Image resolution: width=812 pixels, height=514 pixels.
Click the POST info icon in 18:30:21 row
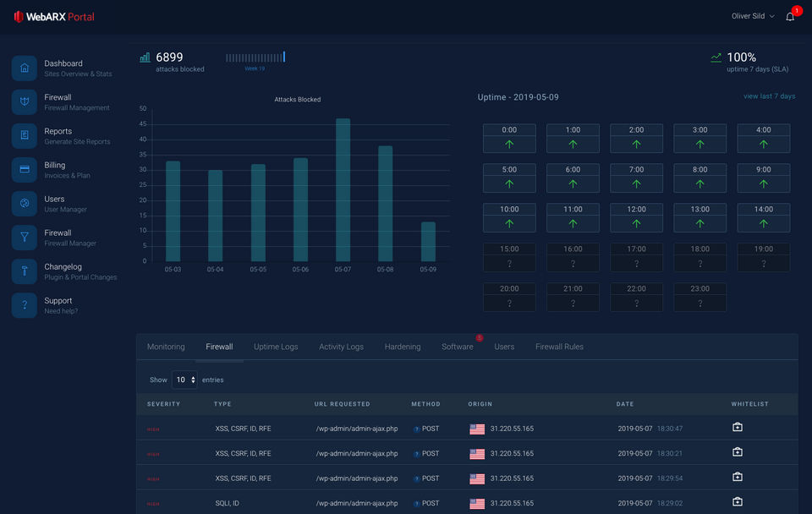pyautogui.click(x=416, y=454)
